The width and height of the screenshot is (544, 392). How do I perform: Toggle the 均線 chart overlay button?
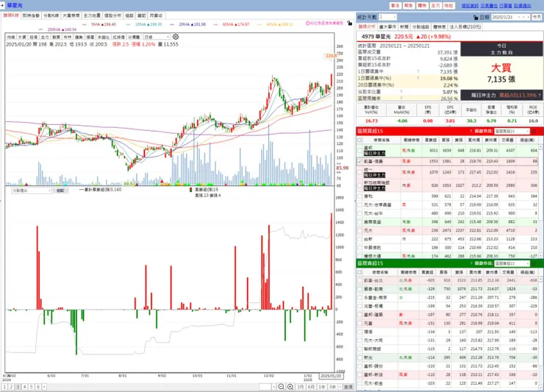tap(11, 37)
